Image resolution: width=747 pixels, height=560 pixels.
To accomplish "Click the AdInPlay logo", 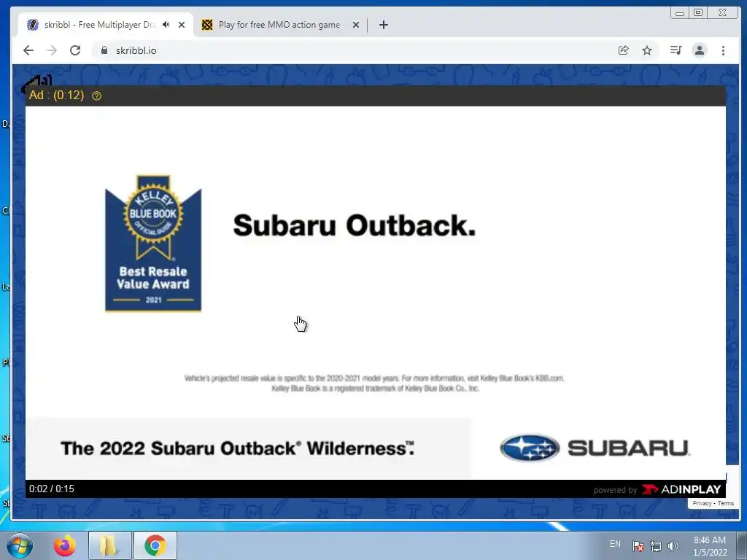I will 681,489.
